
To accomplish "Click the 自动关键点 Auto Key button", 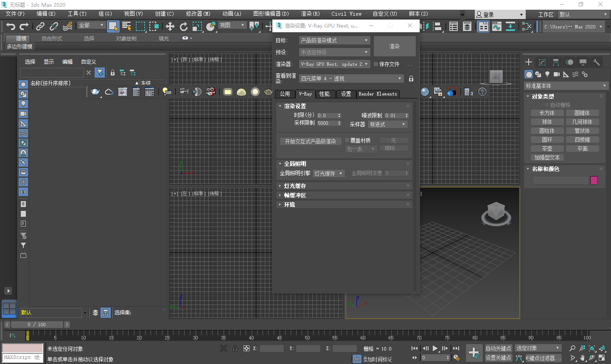I will point(498,348).
